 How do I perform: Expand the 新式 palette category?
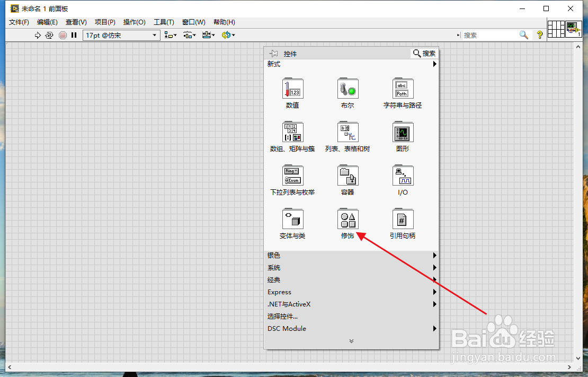(351, 64)
